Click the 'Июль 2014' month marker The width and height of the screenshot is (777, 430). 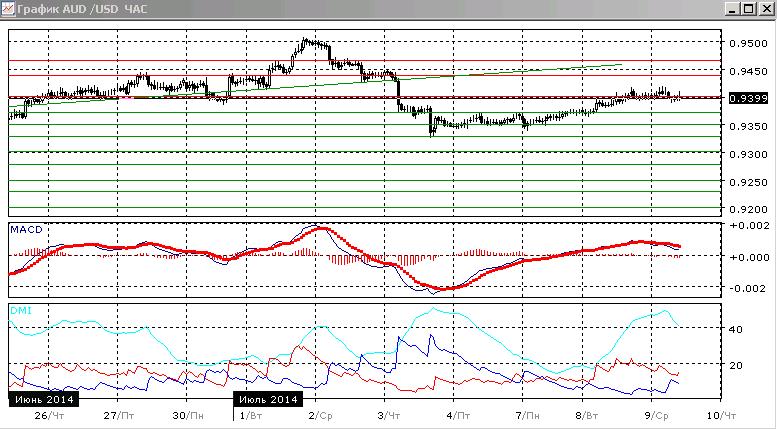point(268,399)
